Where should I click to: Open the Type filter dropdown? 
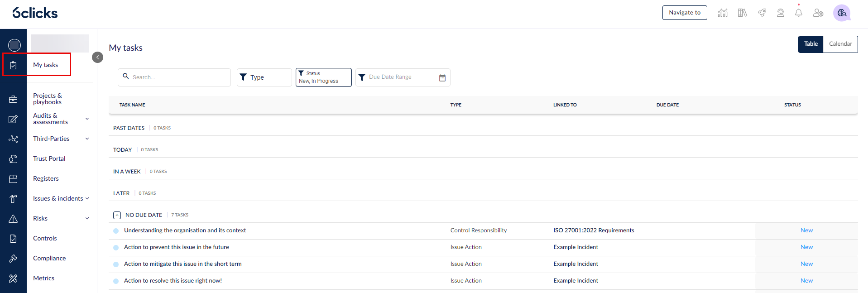[x=264, y=77]
